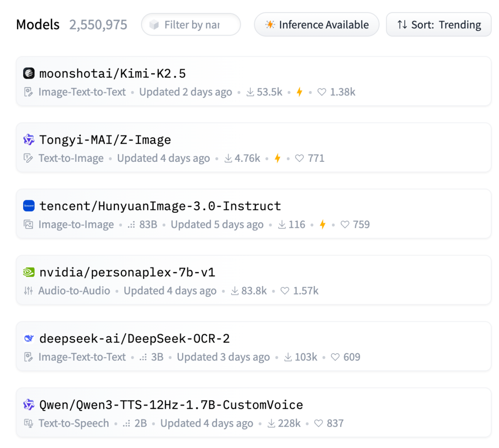Click the lightning bolt on Kimi-K2.5

click(x=299, y=92)
